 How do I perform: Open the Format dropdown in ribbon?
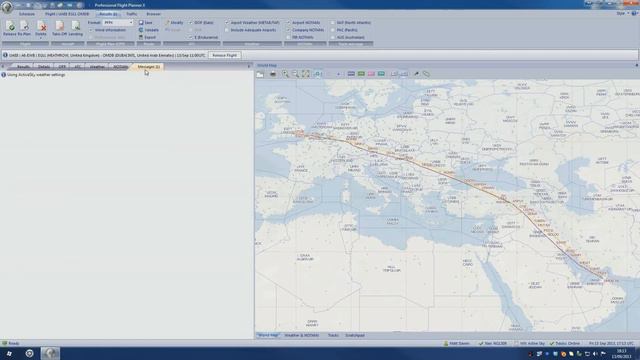point(118,23)
